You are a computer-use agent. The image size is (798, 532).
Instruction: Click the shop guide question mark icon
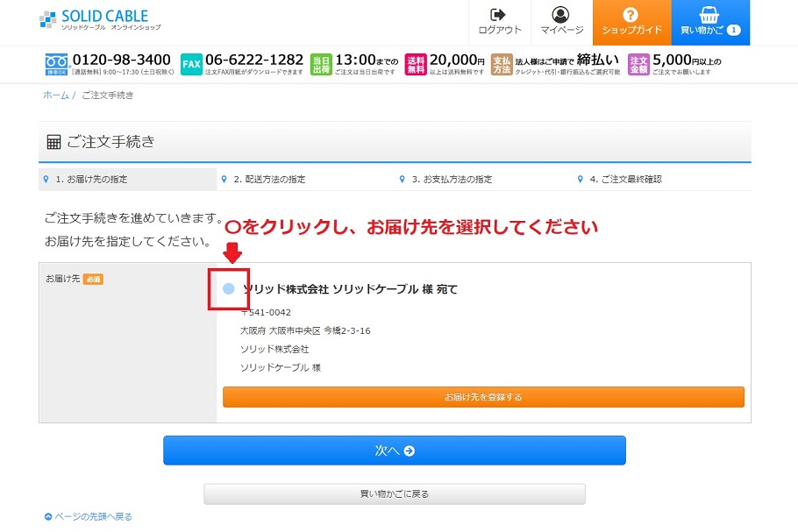pyautogui.click(x=630, y=15)
